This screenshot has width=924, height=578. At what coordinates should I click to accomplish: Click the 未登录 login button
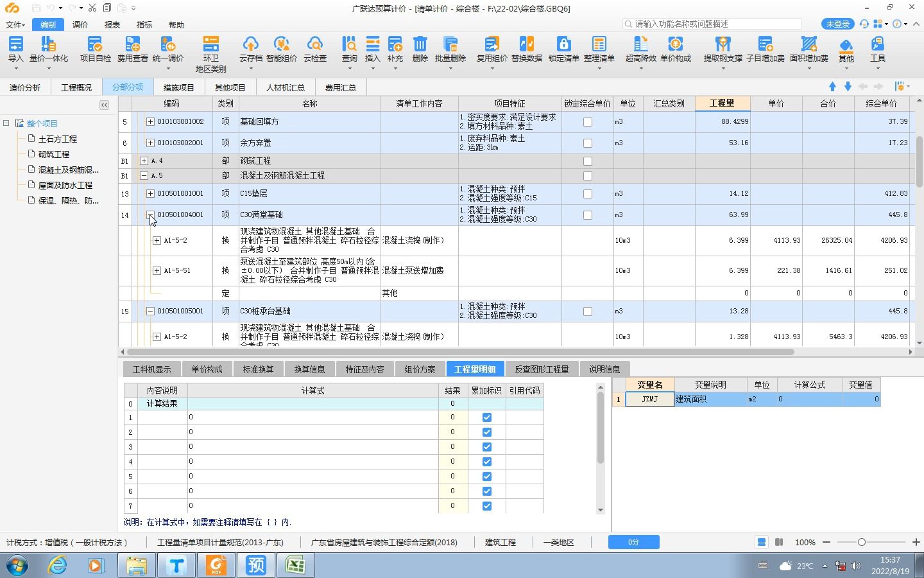[837, 24]
